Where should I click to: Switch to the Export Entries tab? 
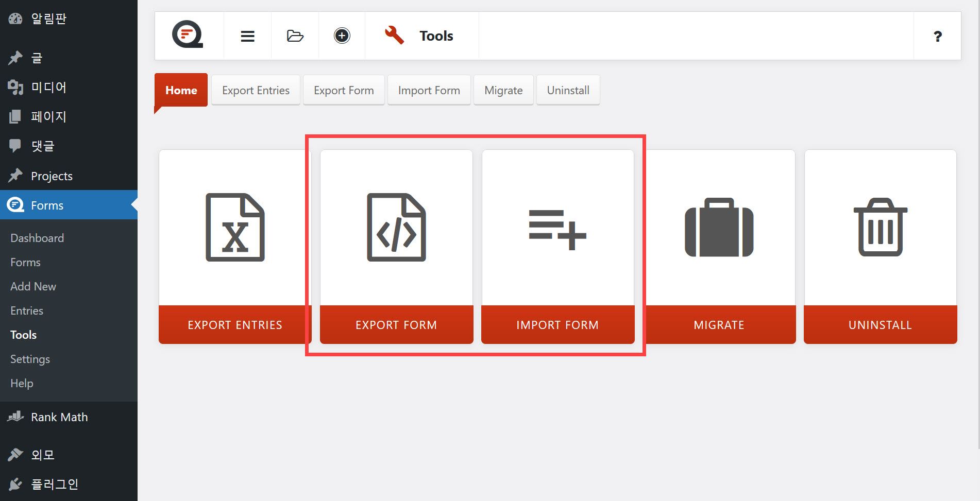256,90
